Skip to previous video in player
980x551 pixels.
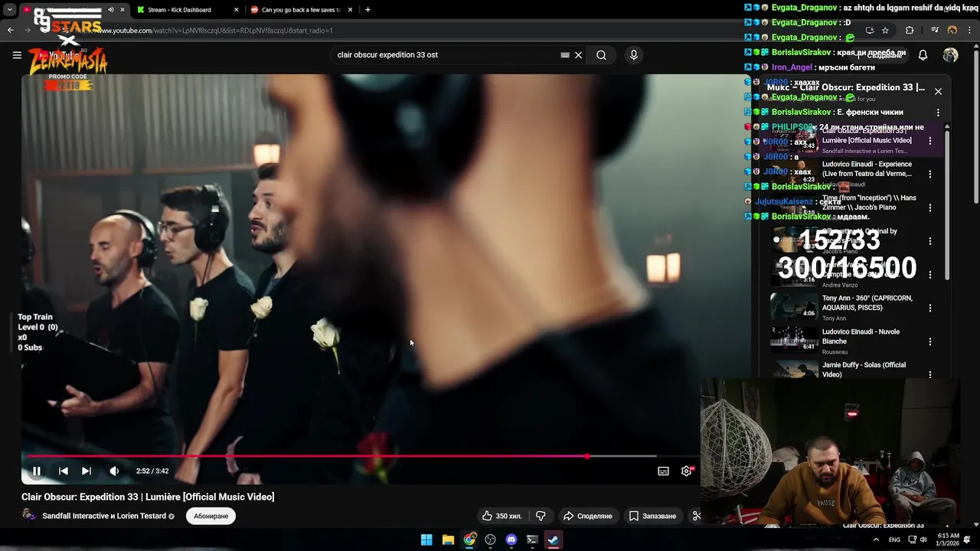64,471
